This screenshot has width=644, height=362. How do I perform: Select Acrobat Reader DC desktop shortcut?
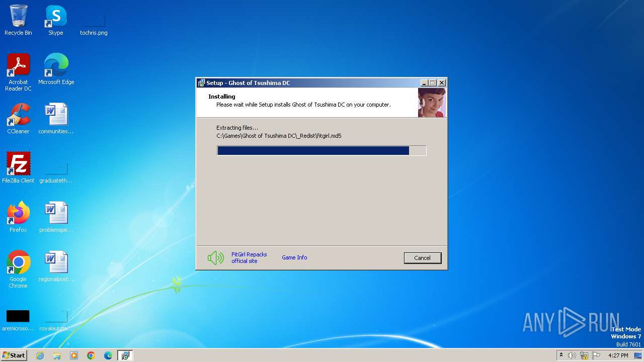tap(18, 72)
